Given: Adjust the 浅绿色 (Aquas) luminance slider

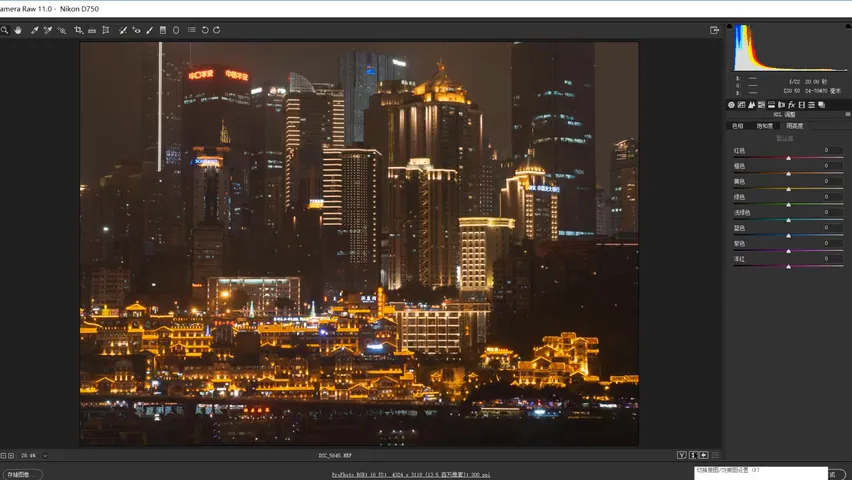Looking at the screenshot, I should [788, 220].
